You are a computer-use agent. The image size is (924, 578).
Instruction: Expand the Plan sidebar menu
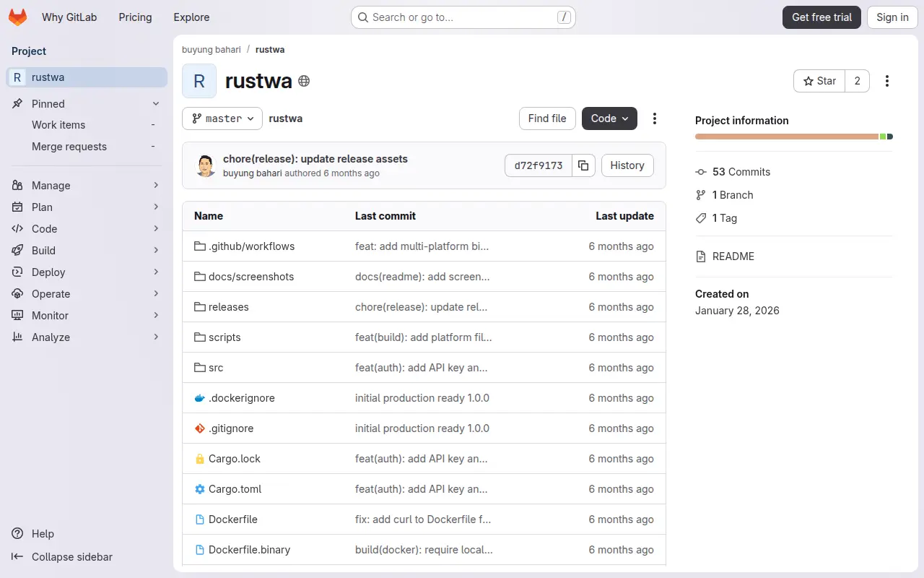[87, 207]
